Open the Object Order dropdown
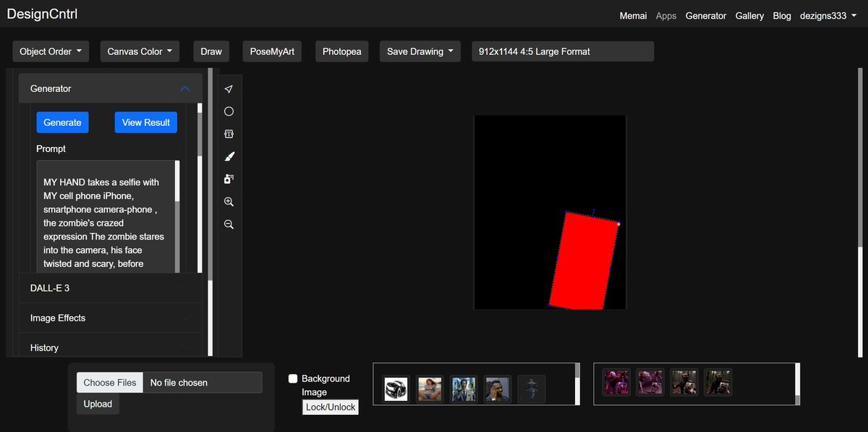Image resolution: width=868 pixels, height=432 pixels. 51,51
